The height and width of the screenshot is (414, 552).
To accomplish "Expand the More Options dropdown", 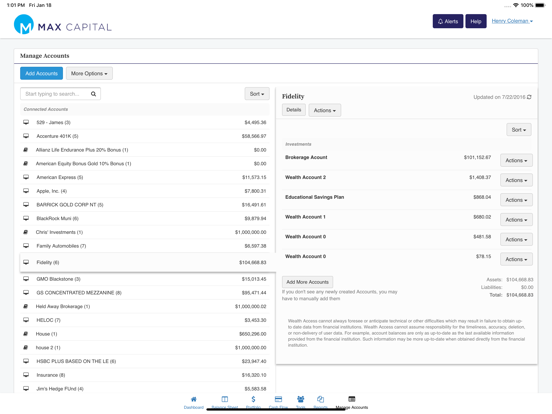I will tap(89, 74).
